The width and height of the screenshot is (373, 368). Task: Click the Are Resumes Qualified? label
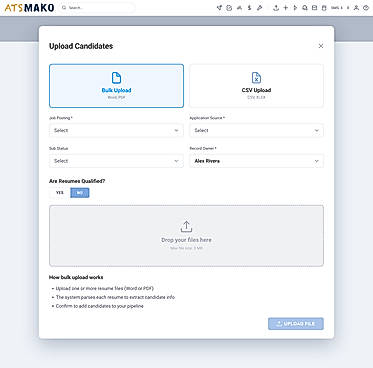click(77, 181)
